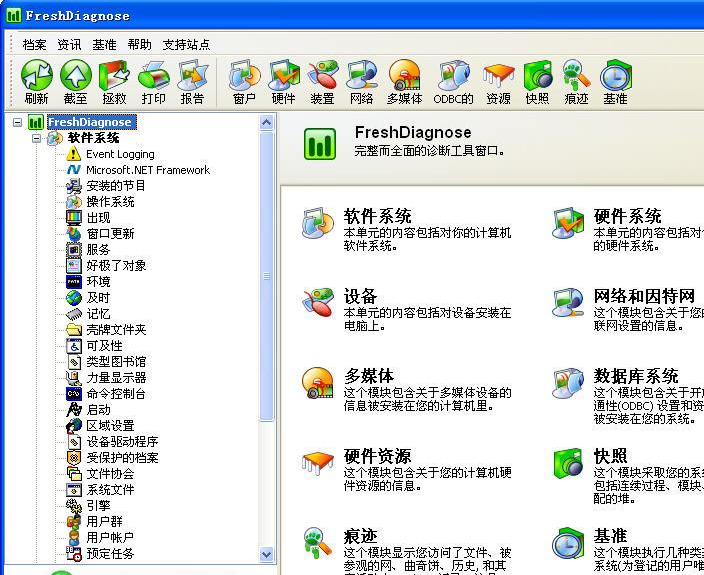
Task: Click the 数据库系统 heading link
Action: pyautogui.click(x=636, y=376)
